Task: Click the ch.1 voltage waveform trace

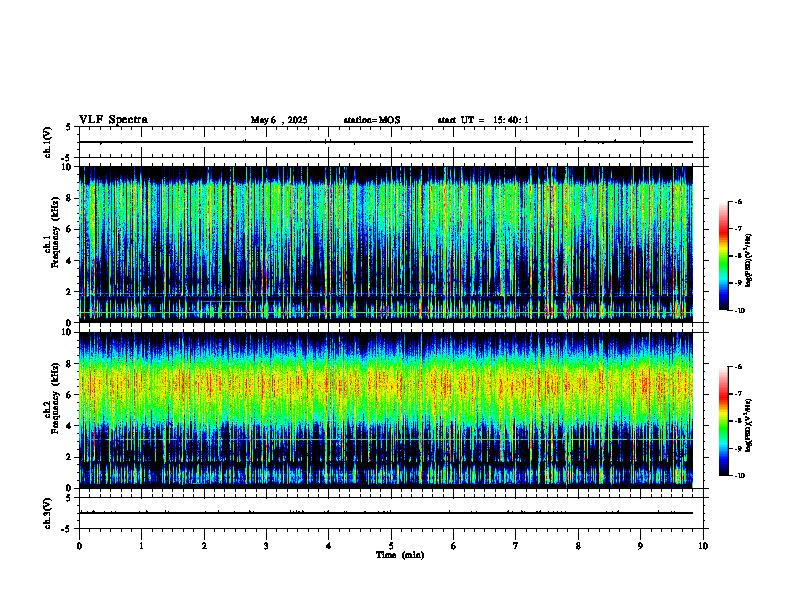Action: click(386, 142)
